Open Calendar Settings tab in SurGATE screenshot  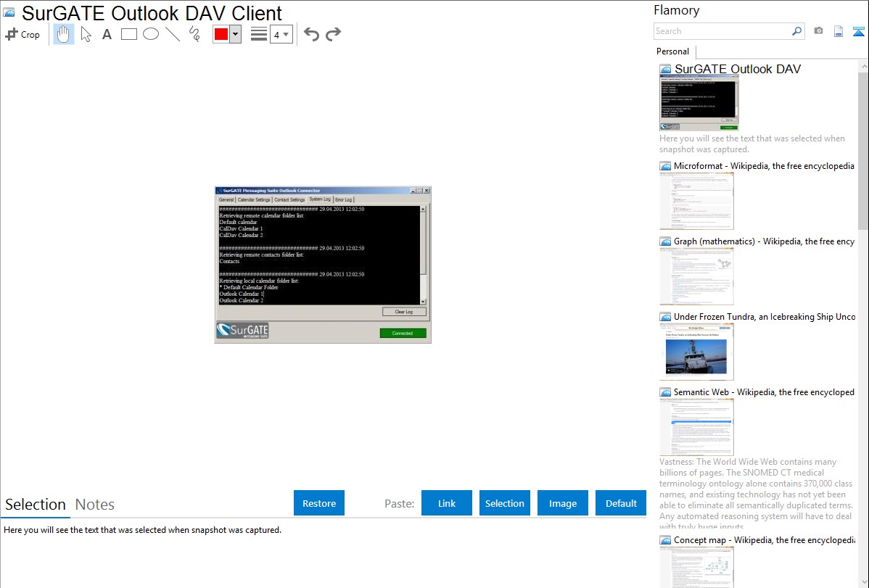pyautogui.click(x=254, y=199)
